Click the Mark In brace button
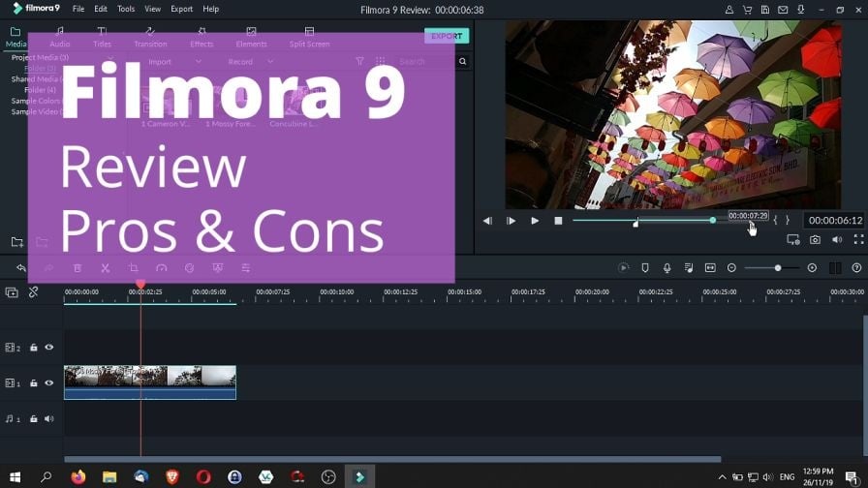Image resolution: width=868 pixels, height=488 pixels. pyautogui.click(x=775, y=220)
